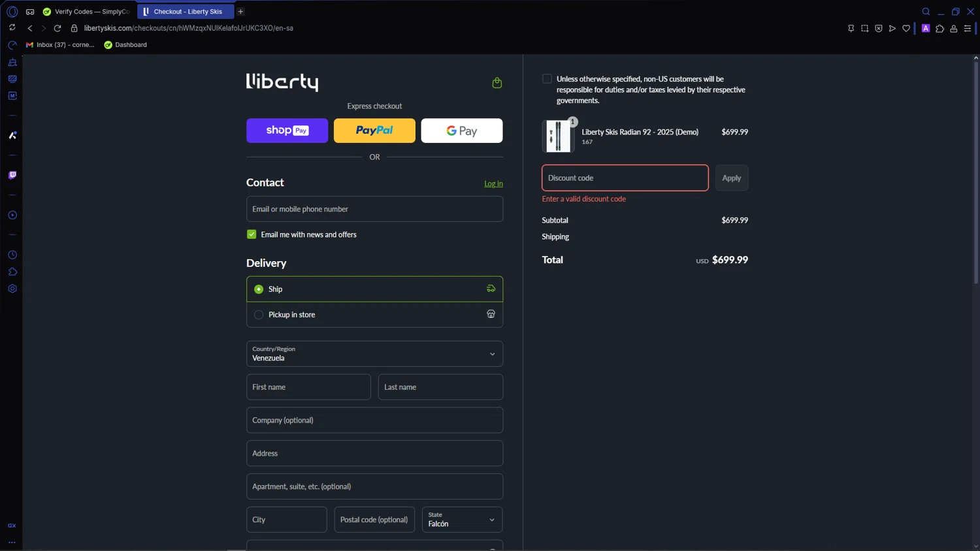
Task: Open GX Corner gamepad icon
Action: tap(30, 12)
